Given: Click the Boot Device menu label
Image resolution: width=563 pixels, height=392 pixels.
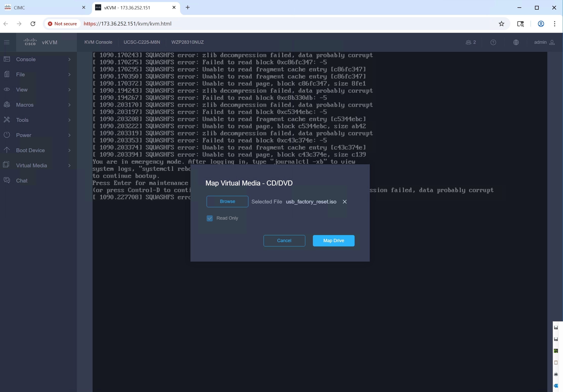Looking at the screenshot, I should point(30,150).
